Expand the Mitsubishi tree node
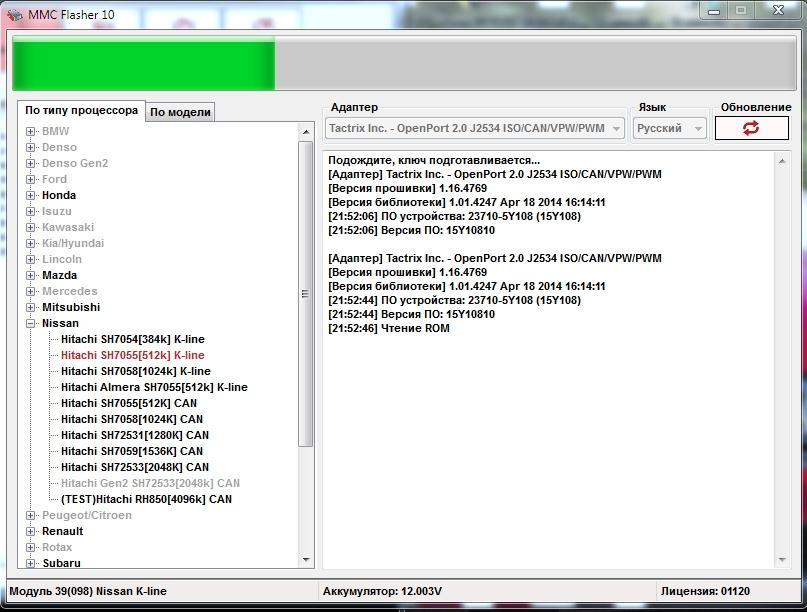 pyautogui.click(x=30, y=307)
